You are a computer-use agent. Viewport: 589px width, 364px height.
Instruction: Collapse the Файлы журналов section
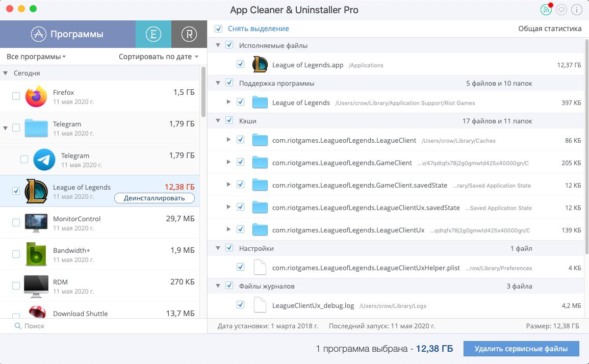(218, 286)
